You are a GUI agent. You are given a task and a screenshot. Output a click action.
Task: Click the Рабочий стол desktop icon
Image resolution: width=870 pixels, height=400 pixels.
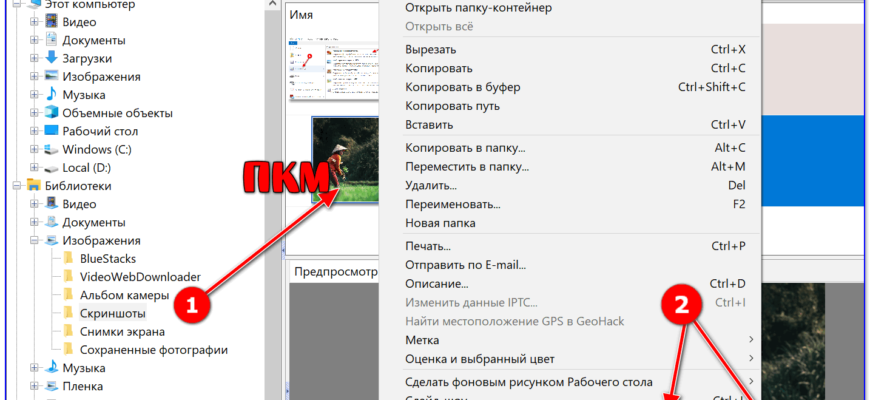pyautogui.click(x=51, y=131)
